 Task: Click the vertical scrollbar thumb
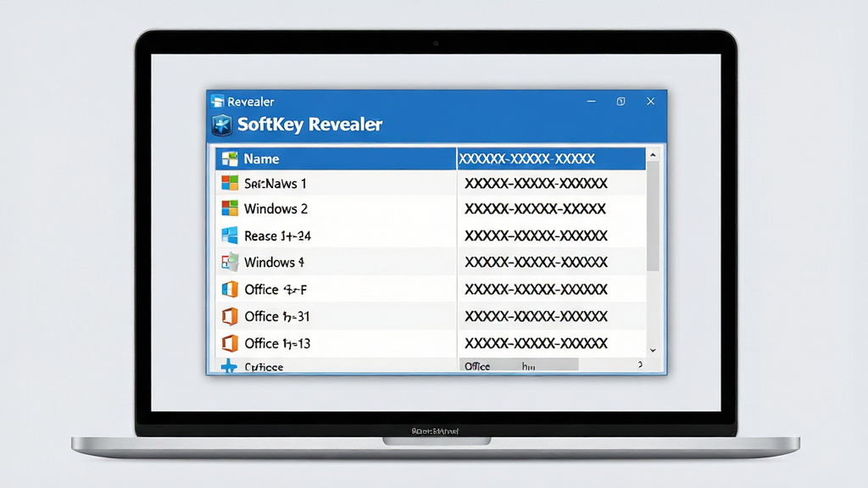tap(653, 216)
